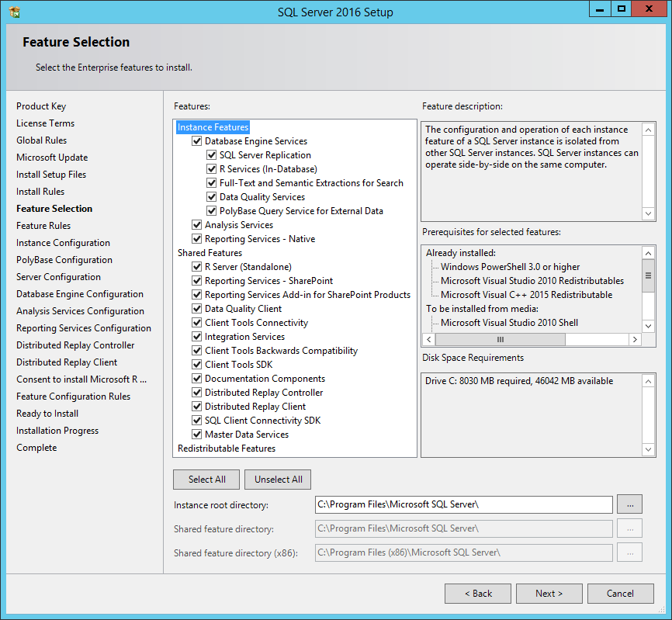Viewport: 672px width, 620px height.
Task: Toggle Client Tools Backwards Compatibility checkbox
Action: coord(197,351)
